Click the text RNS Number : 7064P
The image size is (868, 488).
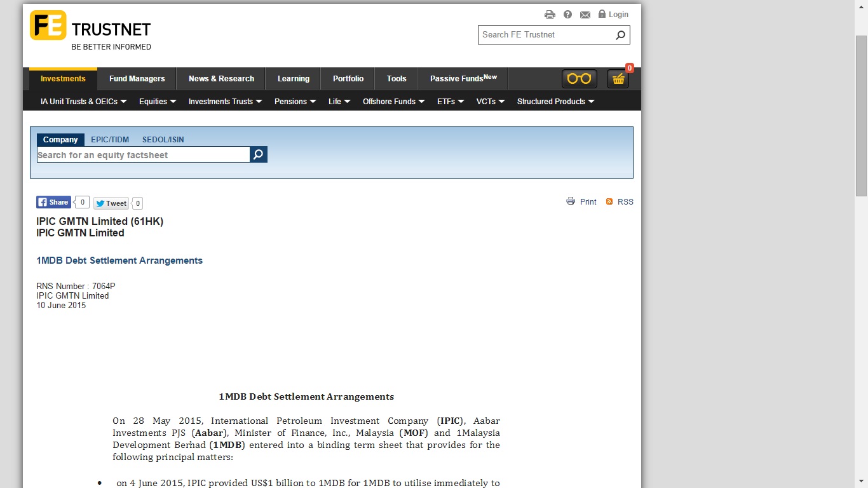tap(76, 287)
